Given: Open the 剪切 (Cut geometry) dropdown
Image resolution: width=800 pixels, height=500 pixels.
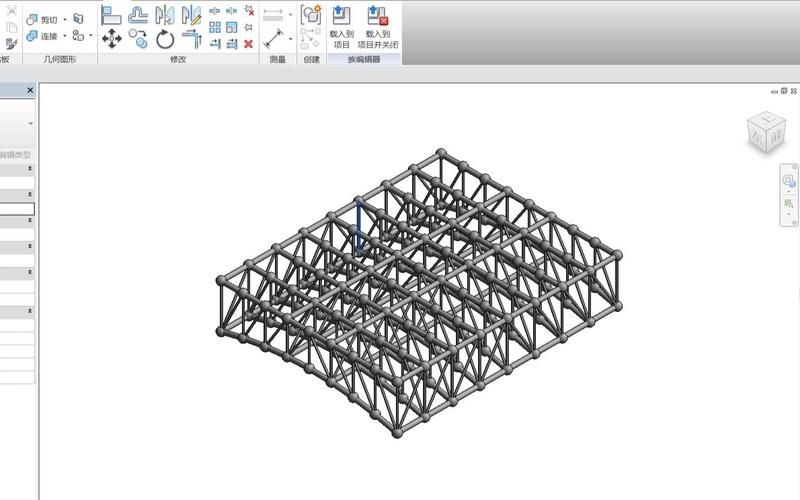Looking at the screenshot, I should pyautogui.click(x=65, y=19).
